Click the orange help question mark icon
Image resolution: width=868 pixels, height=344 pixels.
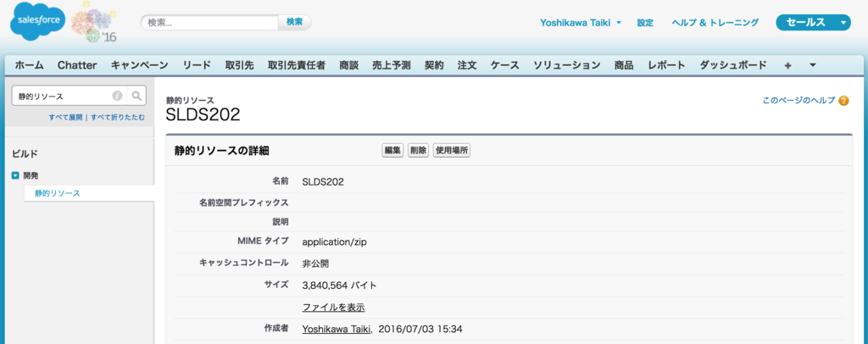pos(843,101)
